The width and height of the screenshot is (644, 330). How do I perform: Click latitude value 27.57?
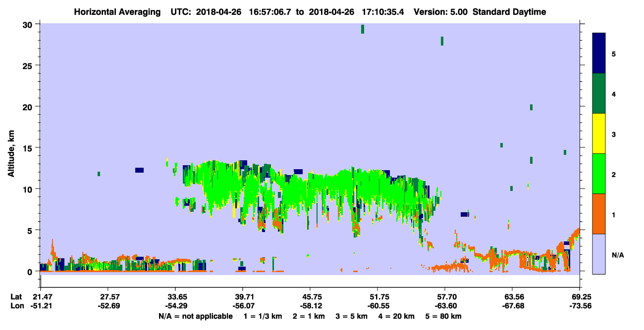(x=107, y=297)
